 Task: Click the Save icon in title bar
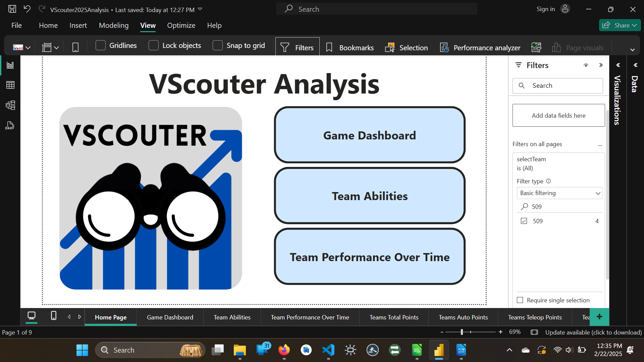(x=12, y=9)
